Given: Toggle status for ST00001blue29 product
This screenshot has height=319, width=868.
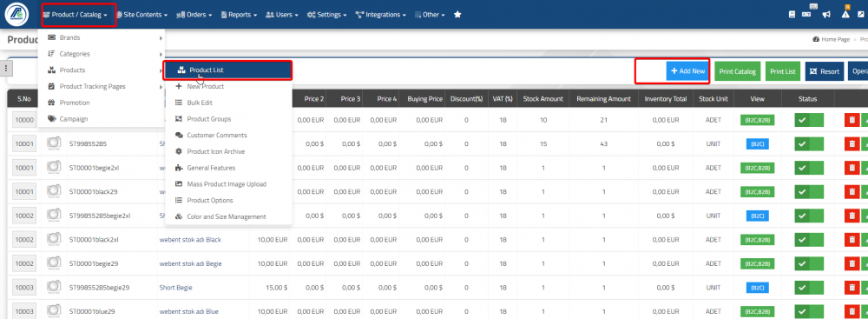Looking at the screenshot, I should pos(809,311).
